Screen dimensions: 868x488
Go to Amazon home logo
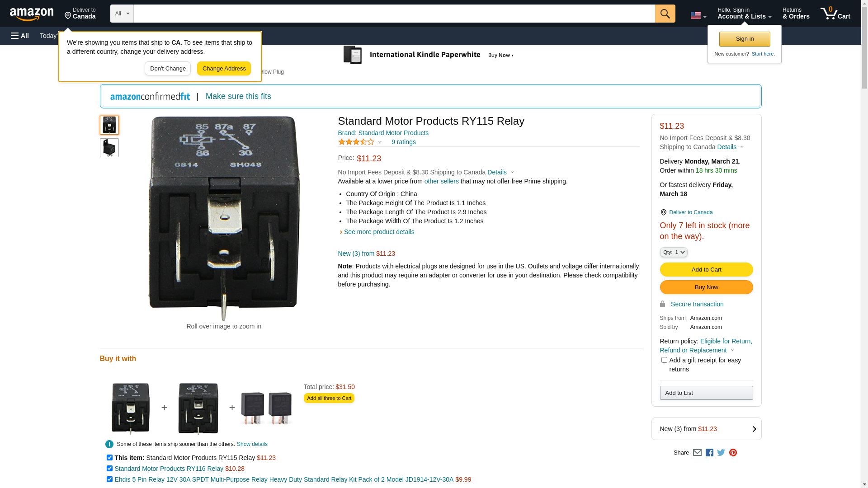[x=32, y=14]
